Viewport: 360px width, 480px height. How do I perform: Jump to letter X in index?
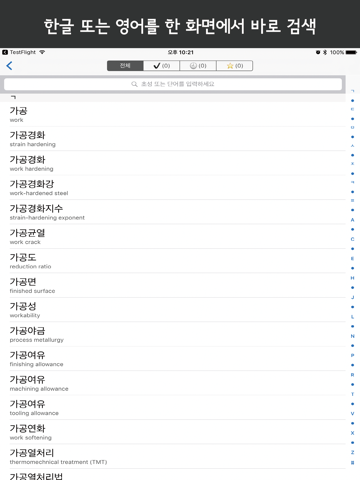coord(352,433)
